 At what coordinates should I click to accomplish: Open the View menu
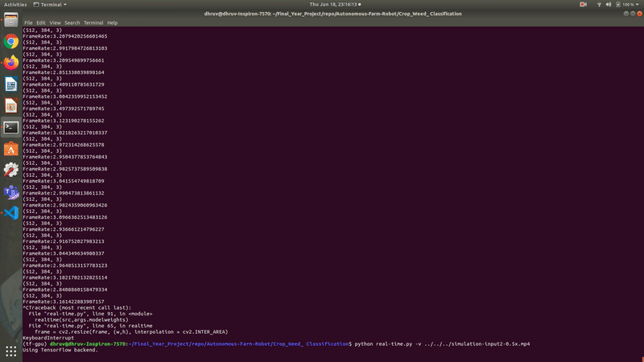[x=55, y=23]
